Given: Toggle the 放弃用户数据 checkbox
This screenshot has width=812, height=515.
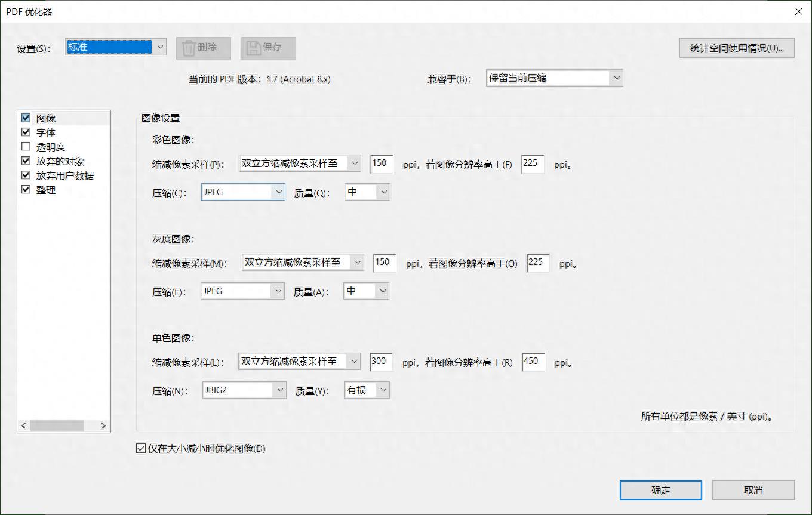Looking at the screenshot, I should tap(26, 175).
